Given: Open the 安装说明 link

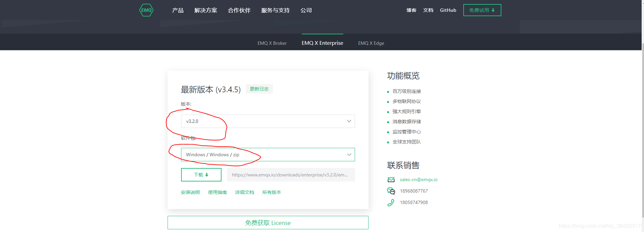Looking at the screenshot, I should (190, 192).
